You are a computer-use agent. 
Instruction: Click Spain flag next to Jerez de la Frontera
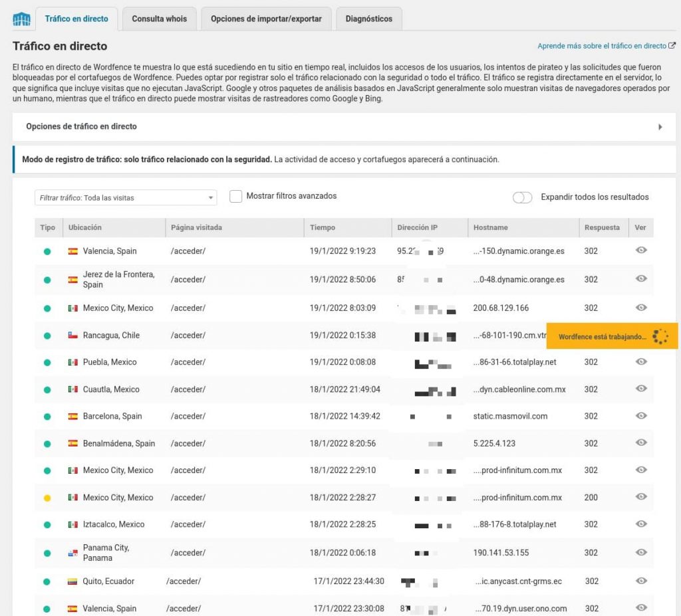tap(73, 280)
